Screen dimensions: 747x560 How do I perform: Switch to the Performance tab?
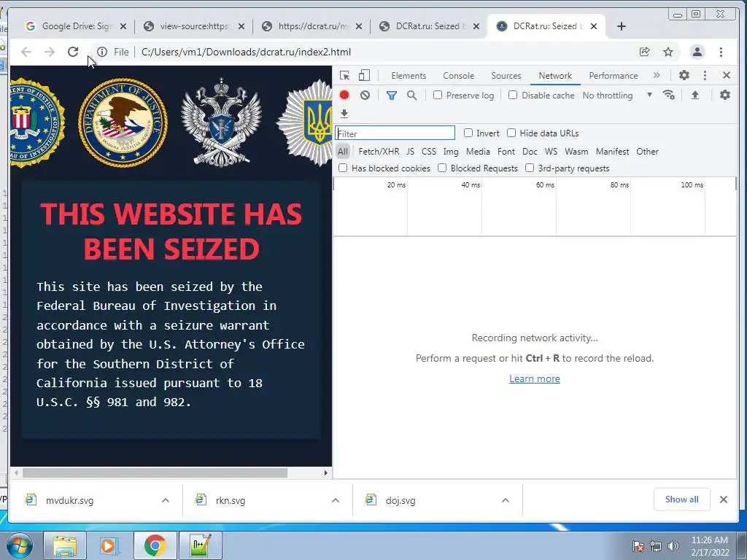(613, 76)
